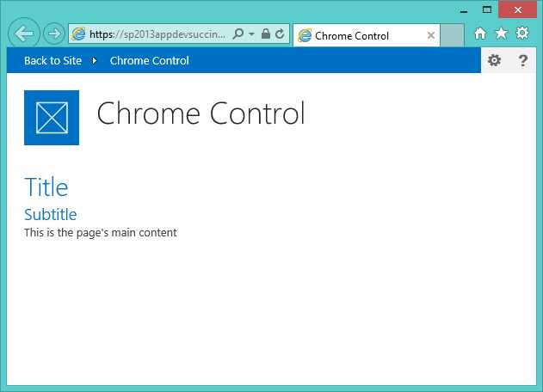Viewport: 543px width, 392px height.
Task: Open the address bar dropdown arrow
Action: pyautogui.click(x=252, y=34)
